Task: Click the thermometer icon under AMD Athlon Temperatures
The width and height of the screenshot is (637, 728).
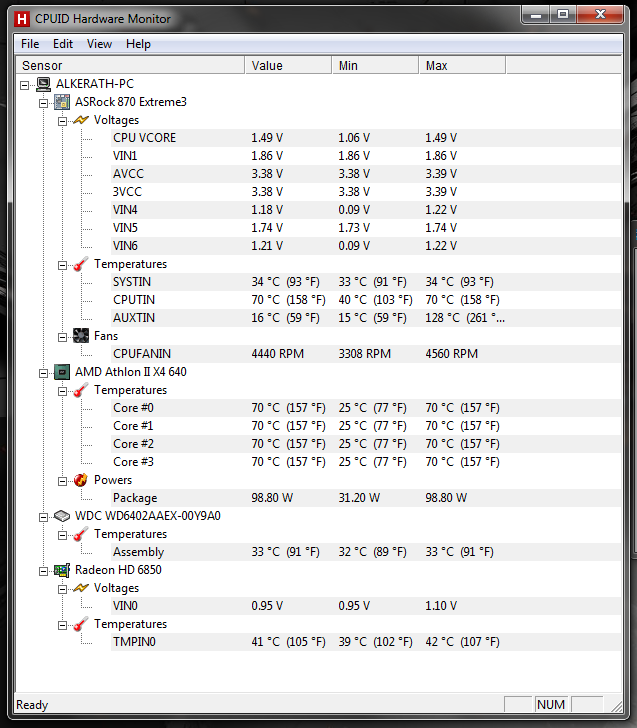Action: pos(81,390)
